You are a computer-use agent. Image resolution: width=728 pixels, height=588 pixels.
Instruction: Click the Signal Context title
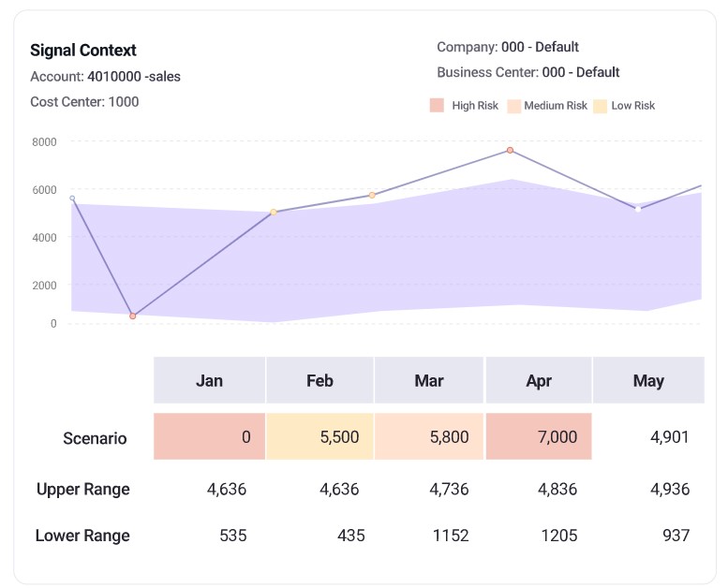pos(83,51)
